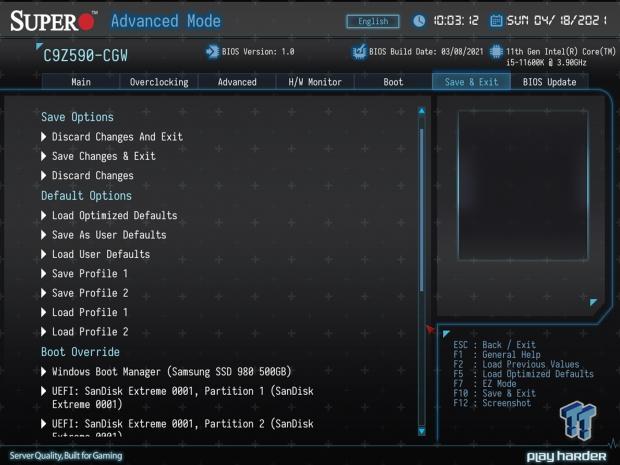Click the scrollbar down arrow
The width and height of the screenshot is (620, 465).
tap(422, 431)
